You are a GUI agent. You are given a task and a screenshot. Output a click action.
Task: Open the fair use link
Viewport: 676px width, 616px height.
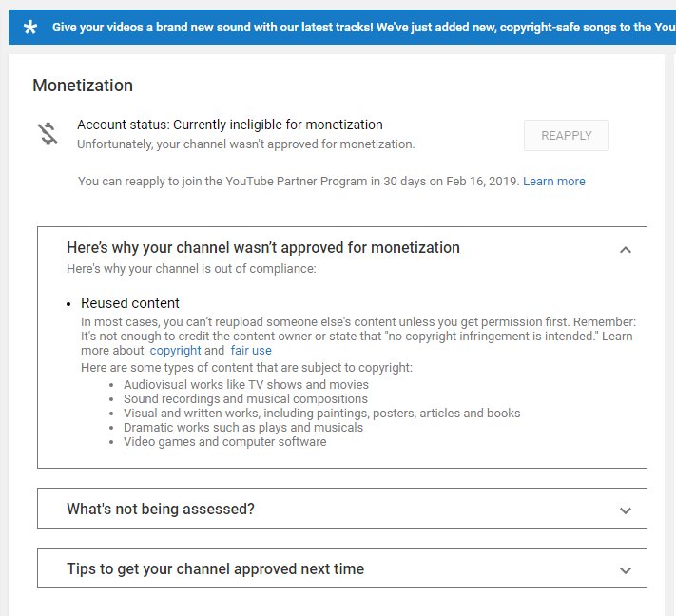[x=251, y=351]
